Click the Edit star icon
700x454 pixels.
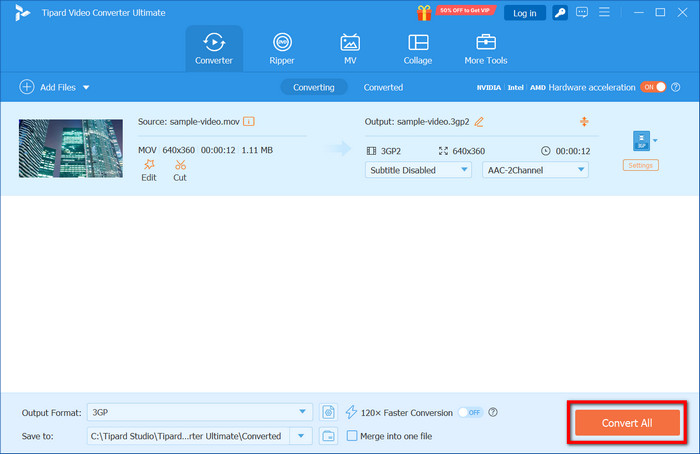[x=149, y=165]
